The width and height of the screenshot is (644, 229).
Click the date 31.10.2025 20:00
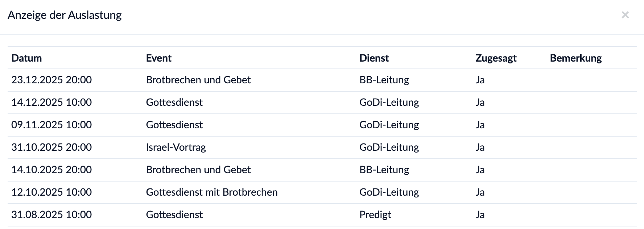pyautogui.click(x=51, y=147)
